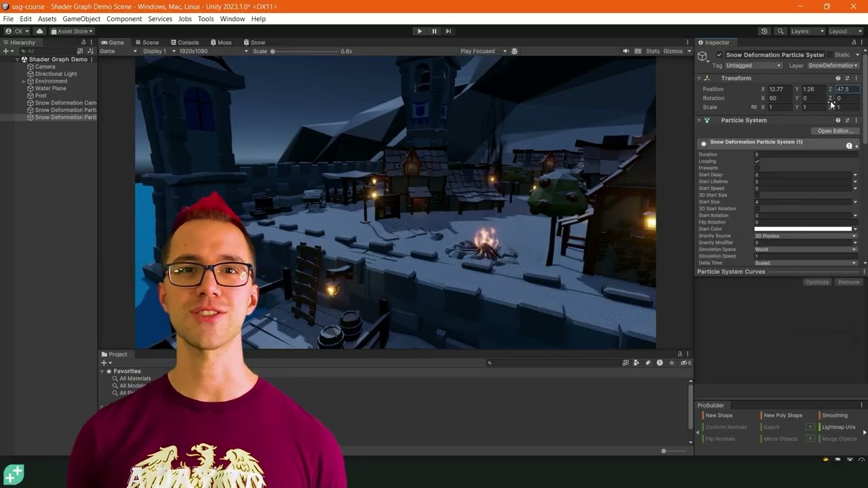Open Particle System presets icon
The image size is (868, 488).
pyautogui.click(x=847, y=120)
